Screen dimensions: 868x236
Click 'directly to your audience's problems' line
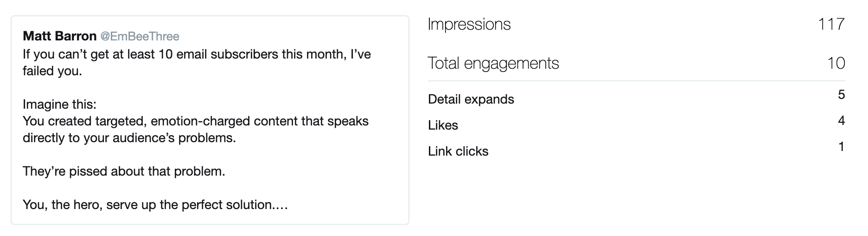[x=129, y=138]
